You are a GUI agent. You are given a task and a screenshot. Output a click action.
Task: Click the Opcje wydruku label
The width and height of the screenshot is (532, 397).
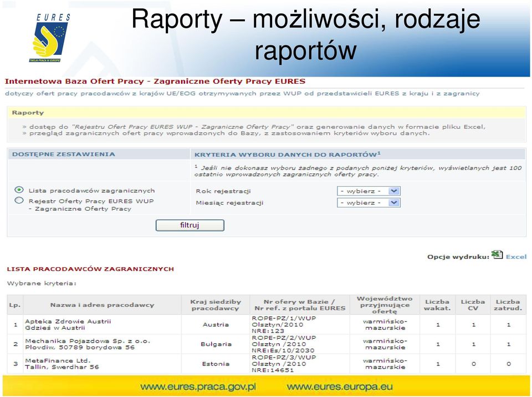[x=458, y=257]
